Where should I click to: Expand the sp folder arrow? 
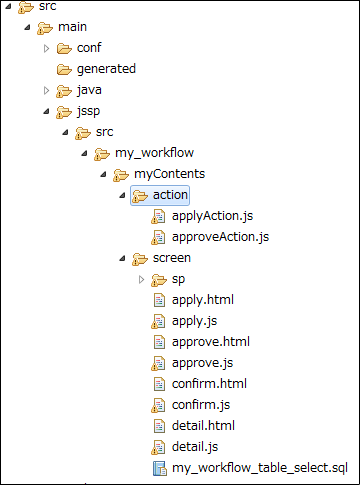pos(142,280)
